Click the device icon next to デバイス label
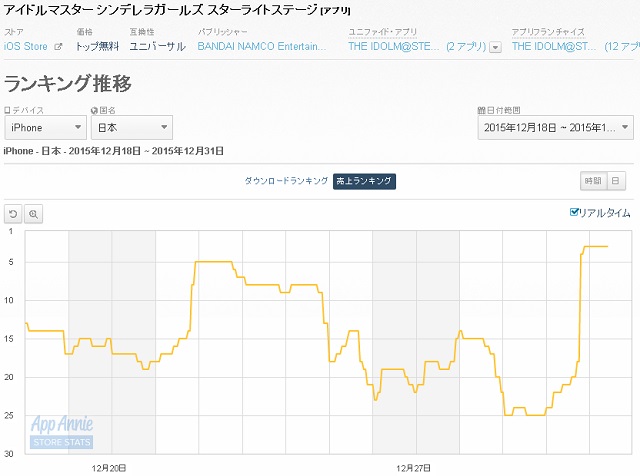The width and height of the screenshot is (640, 476). tap(7, 110)
